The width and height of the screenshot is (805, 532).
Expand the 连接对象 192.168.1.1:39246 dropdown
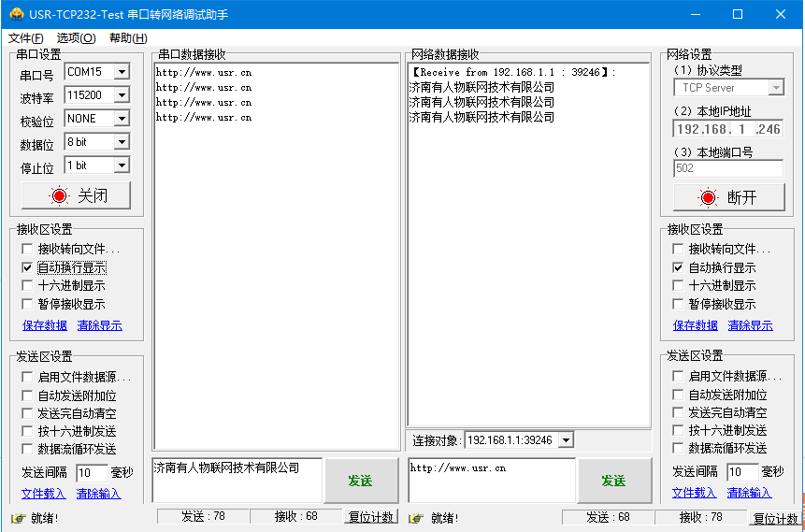566,440
